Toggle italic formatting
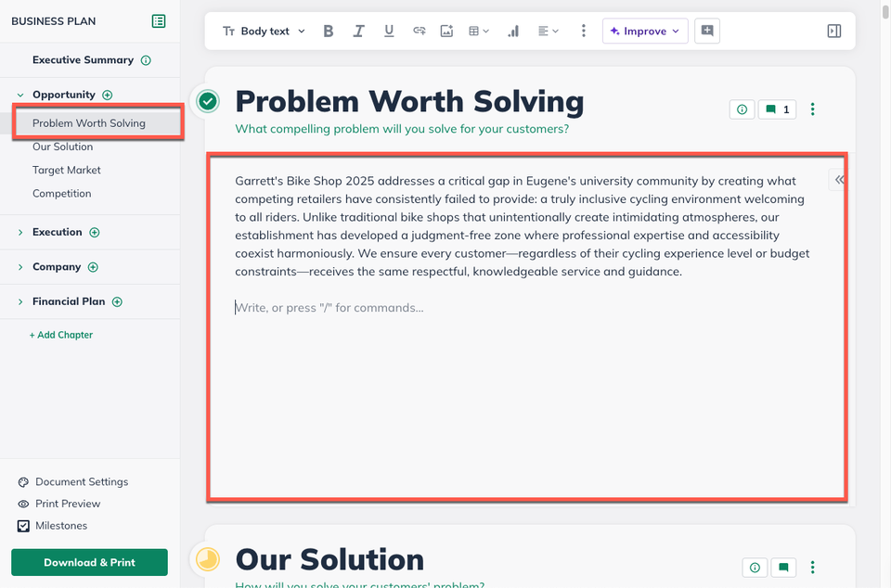 coord(358,32)
